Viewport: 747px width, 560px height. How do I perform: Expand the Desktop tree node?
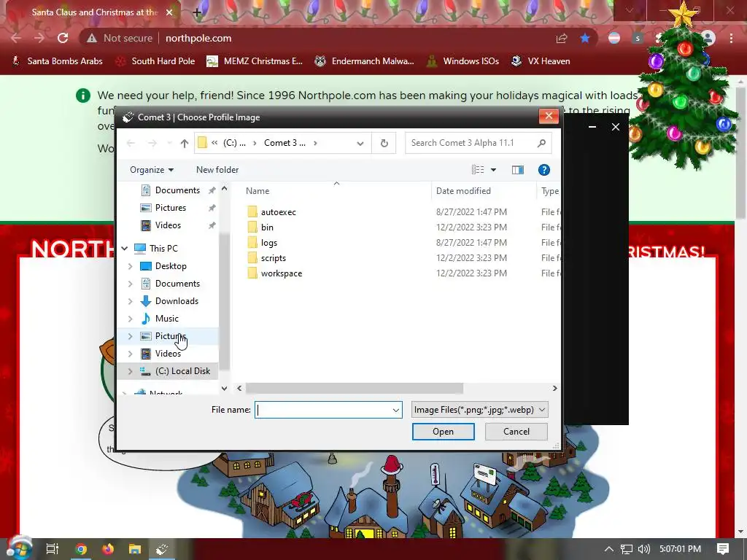coord(130,266)
